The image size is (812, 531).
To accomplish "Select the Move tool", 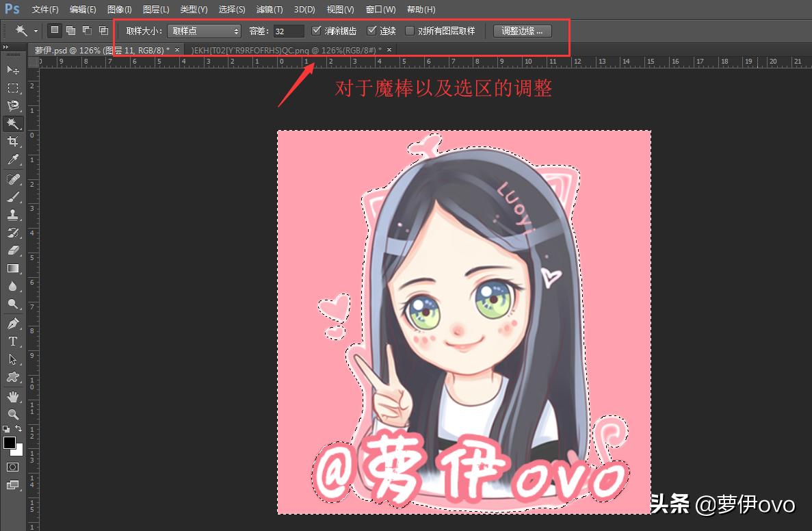I will (x=12, y=70).
